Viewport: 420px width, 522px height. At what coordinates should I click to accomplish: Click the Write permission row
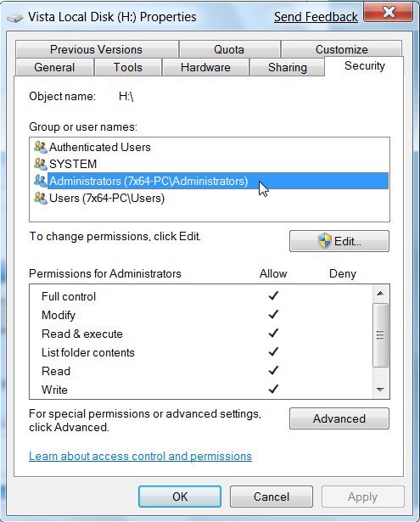201,390
